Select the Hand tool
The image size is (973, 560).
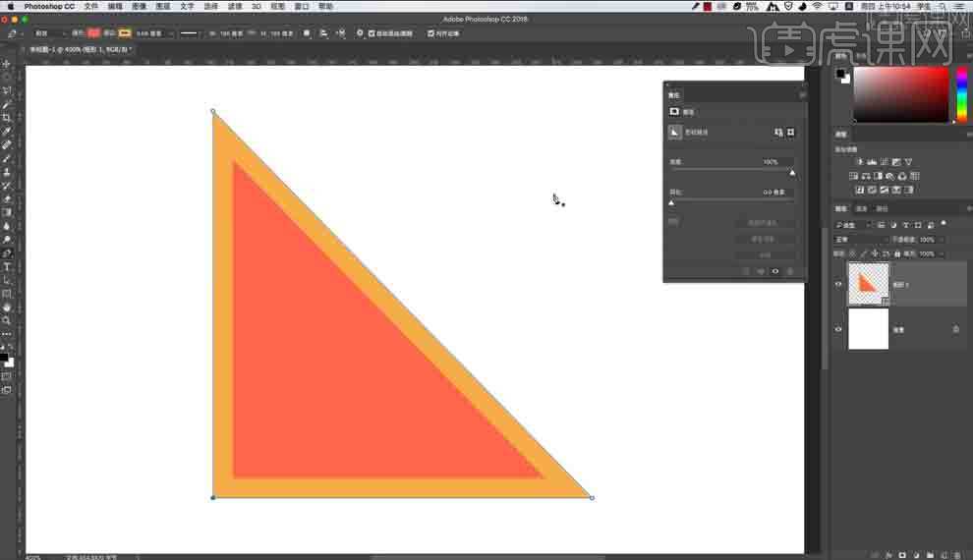(x=7, y=307)
